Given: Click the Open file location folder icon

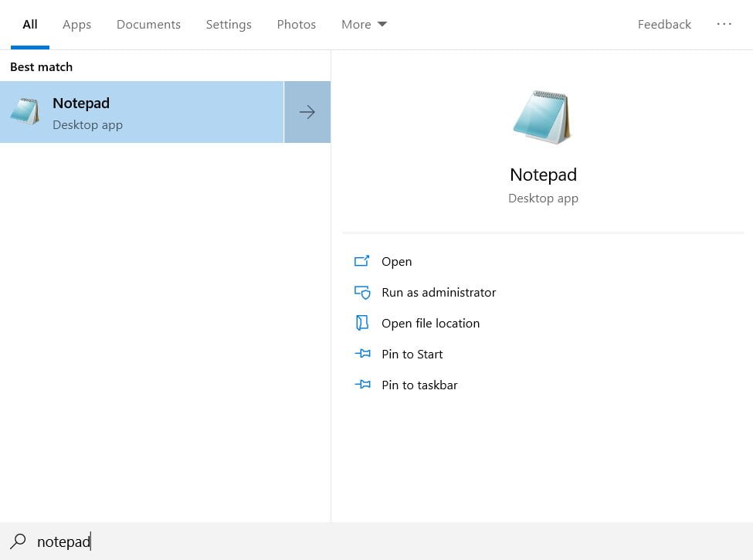Looking at the screenshot, I should (362, 323).
